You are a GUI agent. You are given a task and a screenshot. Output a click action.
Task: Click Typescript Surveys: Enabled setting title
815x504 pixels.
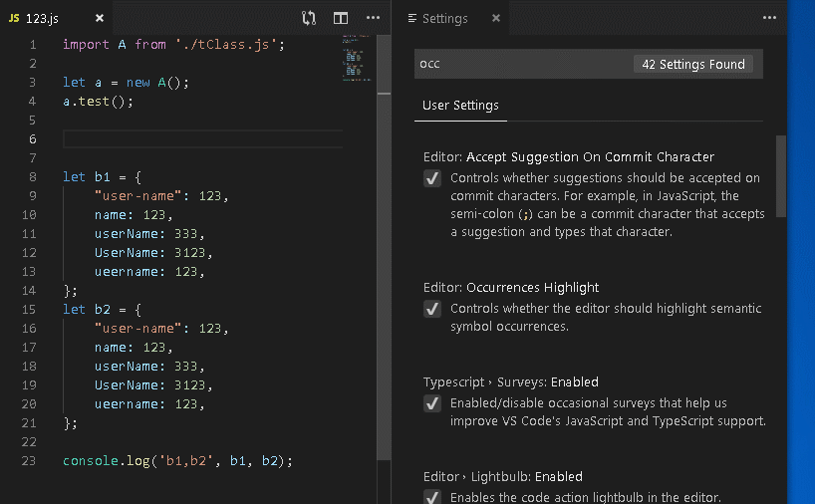tap(510, 381)
